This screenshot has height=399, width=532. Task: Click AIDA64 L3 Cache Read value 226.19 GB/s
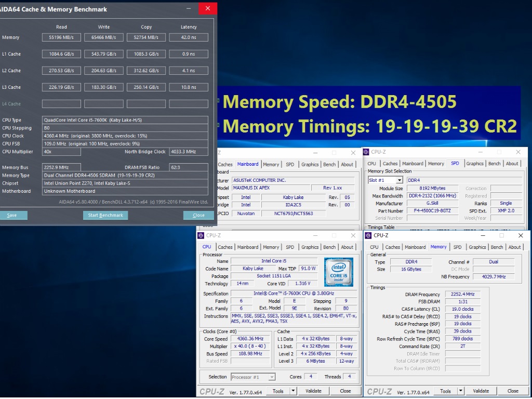tap(61, 87)
